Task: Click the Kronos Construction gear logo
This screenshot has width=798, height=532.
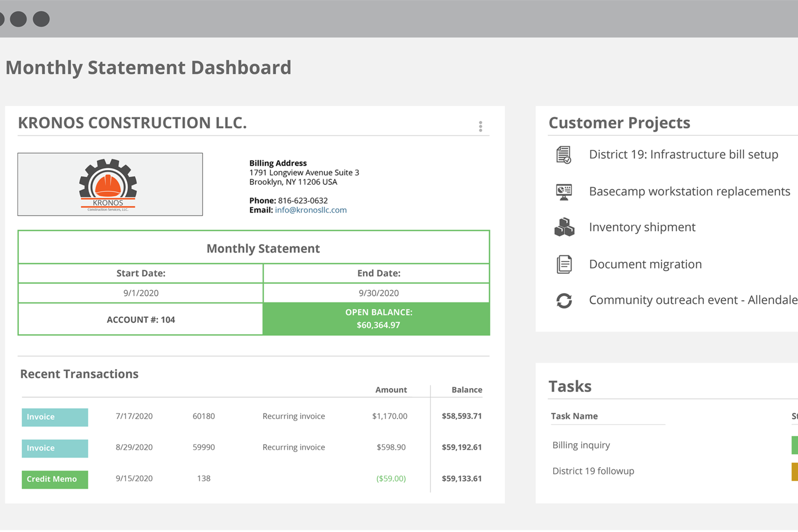Action: [109, 183]
